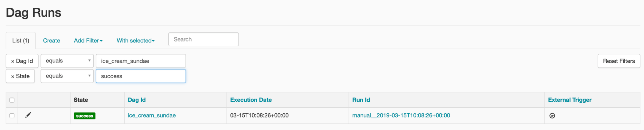
Task: Open the manual__2019-03-15 Run Id link
Action: point(401,115)
